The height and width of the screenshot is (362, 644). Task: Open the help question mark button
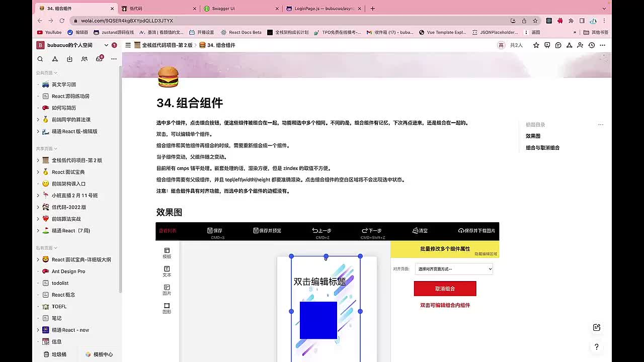pyautogui.click(x=597, y=347)
